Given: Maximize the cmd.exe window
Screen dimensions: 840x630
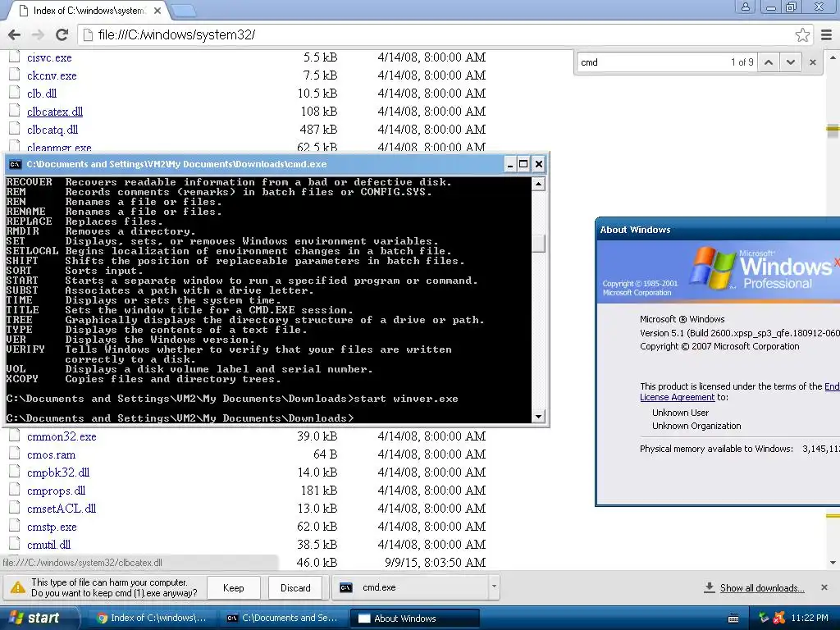Looking at the screenshot, I should pos(524,164).
